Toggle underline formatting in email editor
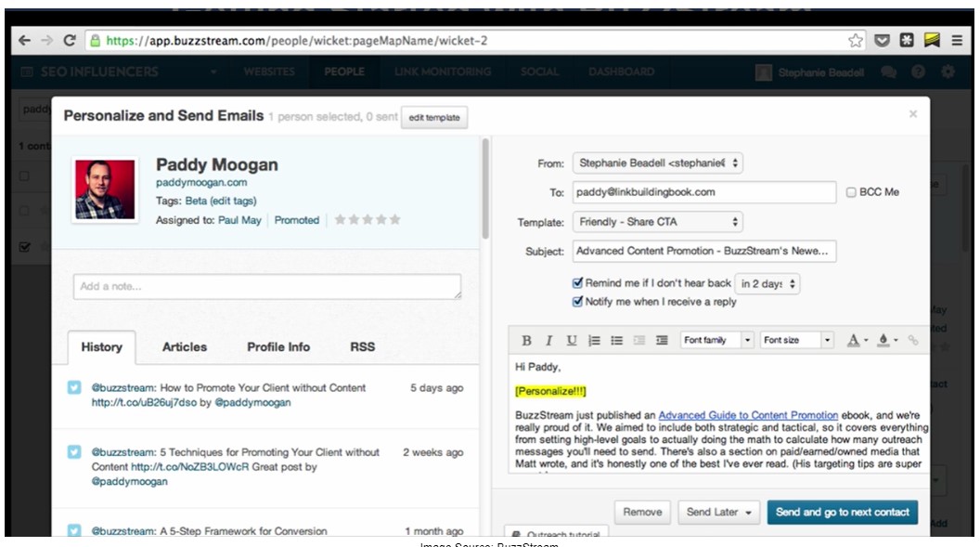980x547 pixels. [x=572, y=340]
